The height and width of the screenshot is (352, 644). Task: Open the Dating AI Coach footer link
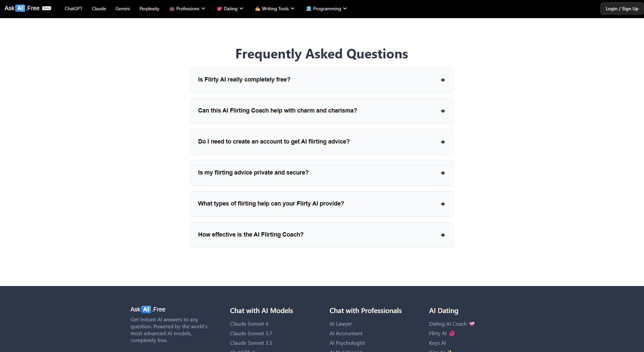pos(448,324)
